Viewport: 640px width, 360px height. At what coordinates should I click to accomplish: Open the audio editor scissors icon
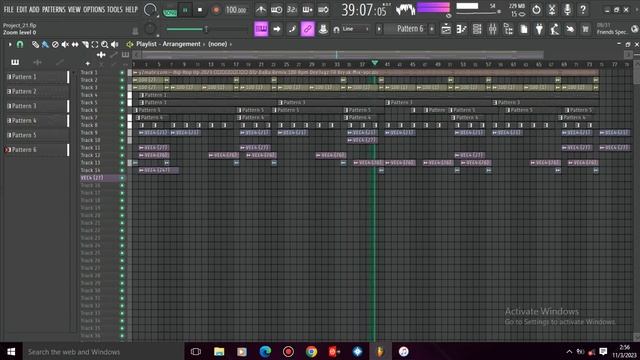[x=552, y=9]
